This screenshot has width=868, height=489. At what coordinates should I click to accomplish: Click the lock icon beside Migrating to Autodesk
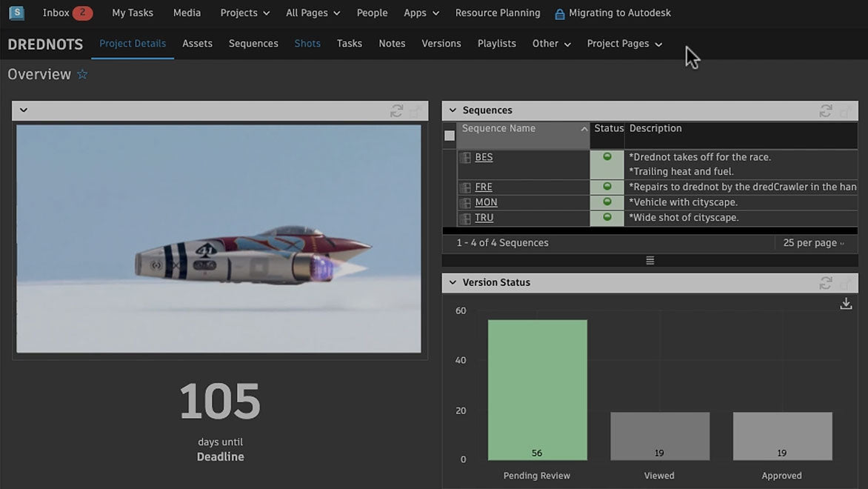pyautogui.click(x=559, y=13)
